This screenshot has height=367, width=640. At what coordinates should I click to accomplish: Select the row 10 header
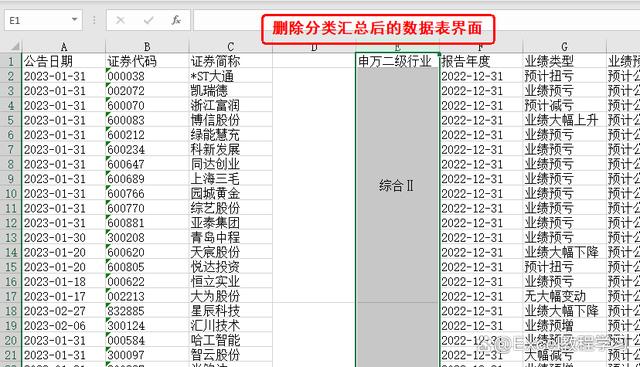[11, 193]
